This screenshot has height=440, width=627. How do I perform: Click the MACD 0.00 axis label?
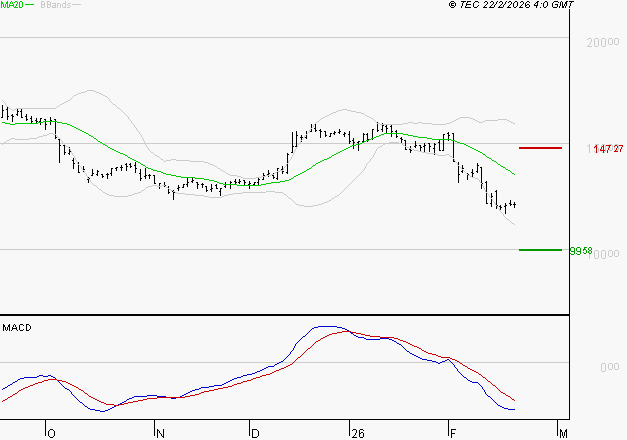coord(610,367)
